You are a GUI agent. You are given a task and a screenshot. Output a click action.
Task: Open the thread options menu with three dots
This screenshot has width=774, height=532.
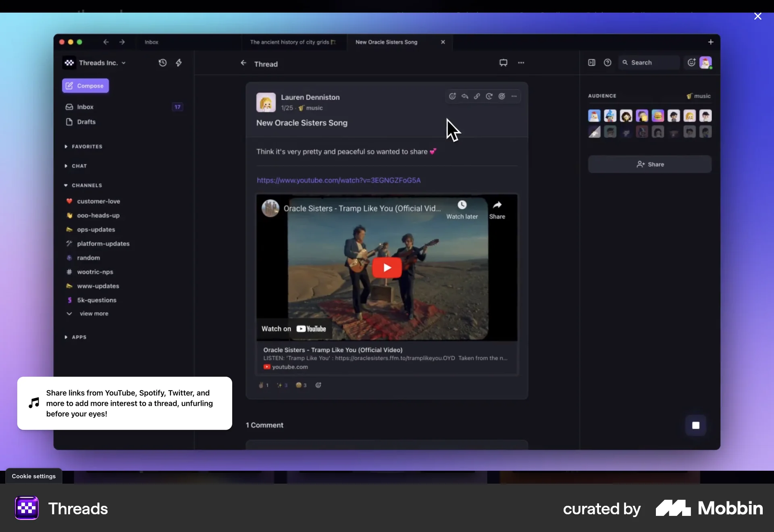(x=521, y=63)
